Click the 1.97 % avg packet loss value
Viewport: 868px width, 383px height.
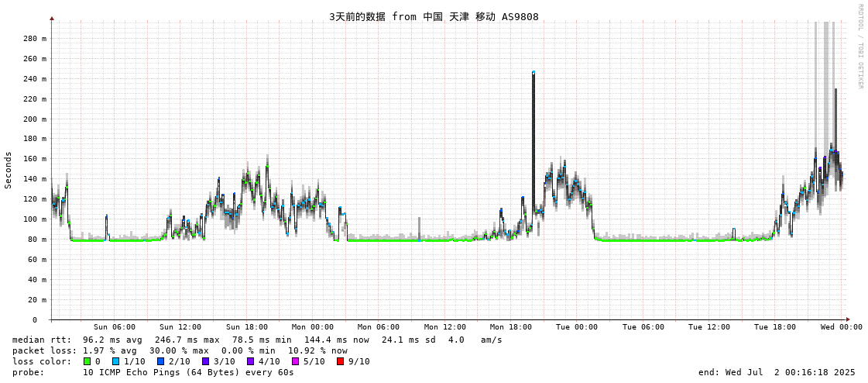pyautogui.click(x=112, y=351)
